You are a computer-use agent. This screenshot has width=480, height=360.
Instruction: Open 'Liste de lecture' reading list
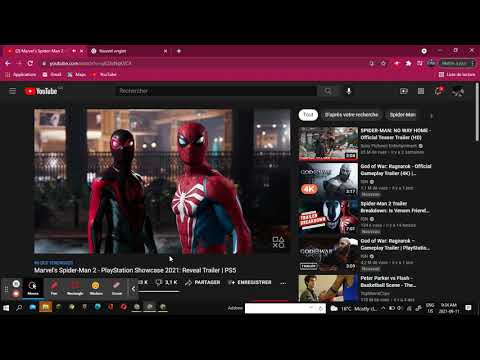[457, 75]
